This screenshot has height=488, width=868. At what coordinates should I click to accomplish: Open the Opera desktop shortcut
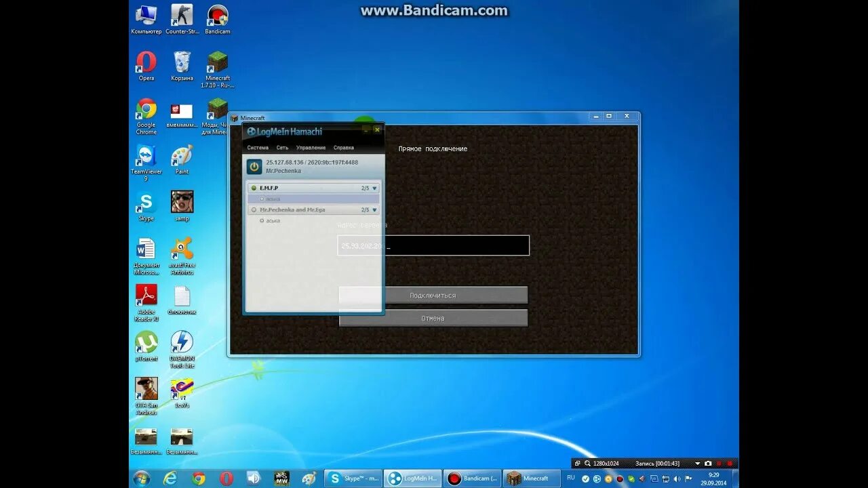tap(146, 66)
